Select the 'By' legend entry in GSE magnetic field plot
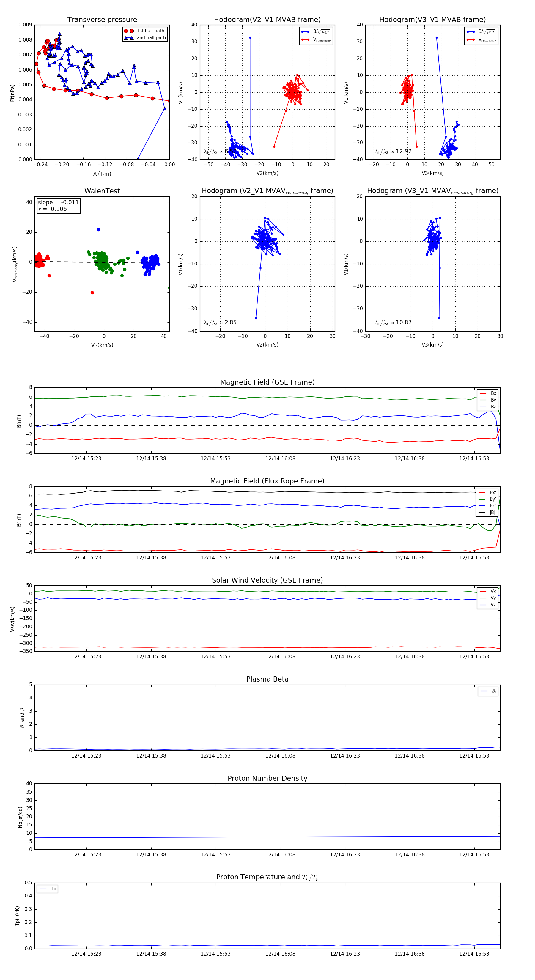This screenshot has width=535, height=980. coord(488,400)
